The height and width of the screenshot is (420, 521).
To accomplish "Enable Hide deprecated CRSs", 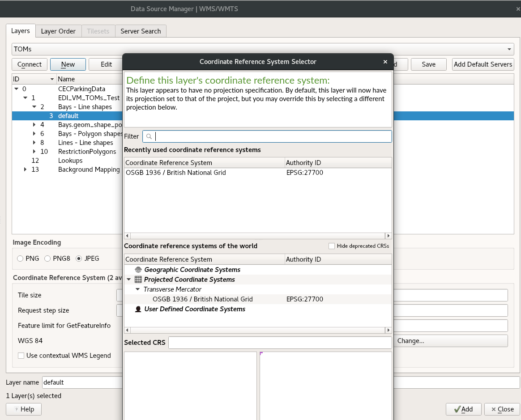I will click(x=331, y=246).
